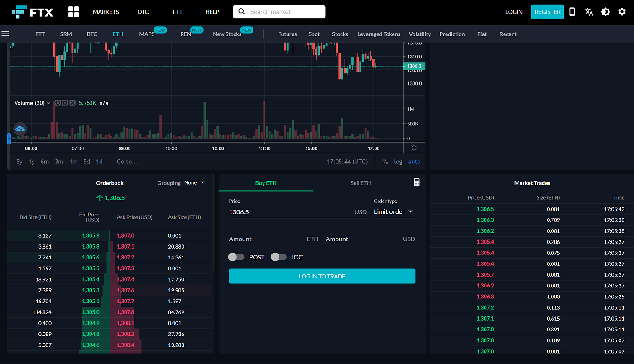Click the TradingView cloud logo
Image resolution: width=634 pixels, height=364 pixels.
pyautogui.click(x=20, y=129)
